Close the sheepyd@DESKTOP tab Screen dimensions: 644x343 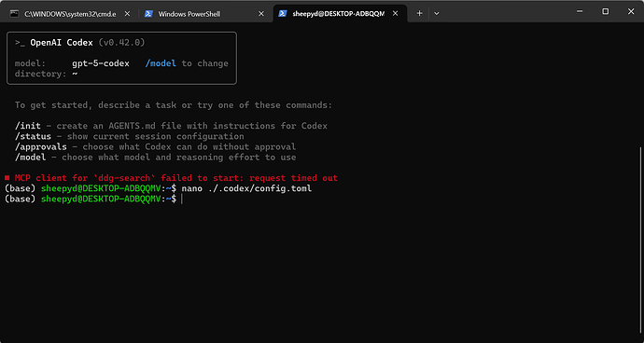coord(395,14)
